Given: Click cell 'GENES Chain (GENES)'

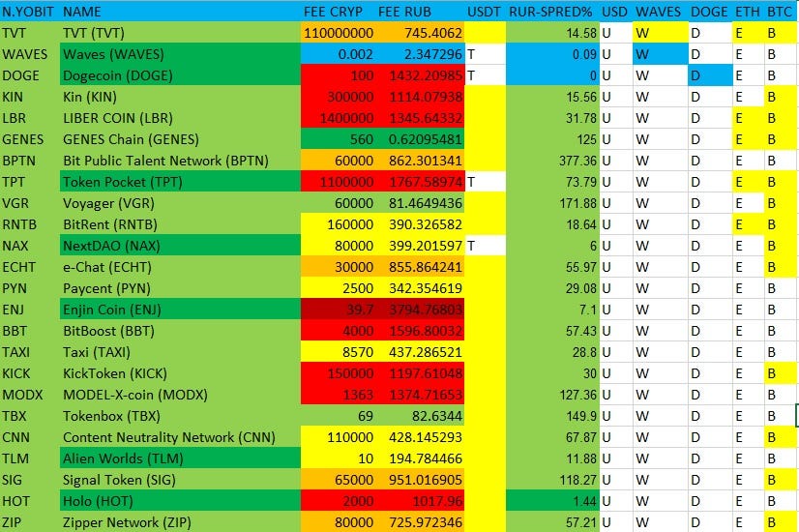Looking at the screenshot, I should pyautogui.click(x=180, y=139).
